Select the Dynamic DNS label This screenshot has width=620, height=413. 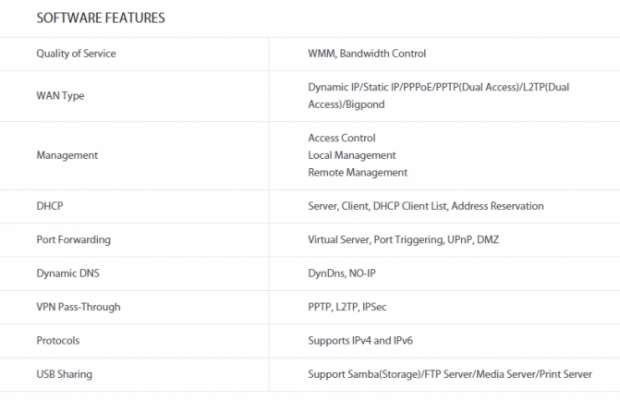click(68, 273)
